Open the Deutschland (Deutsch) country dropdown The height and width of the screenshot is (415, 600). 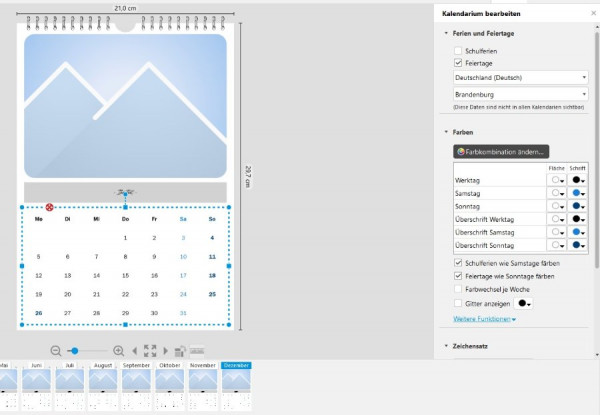[520, 78]
